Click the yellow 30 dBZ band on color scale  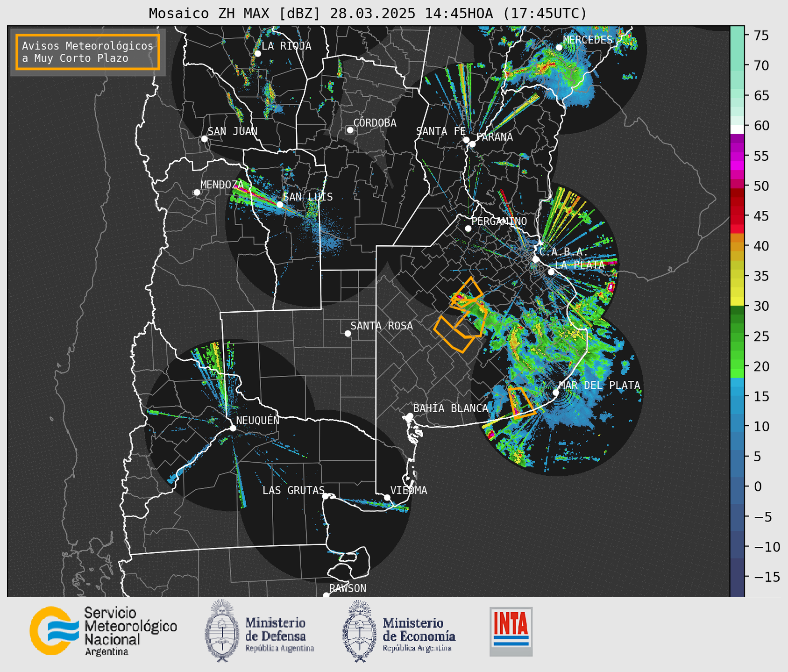click(x=737, y=301)
